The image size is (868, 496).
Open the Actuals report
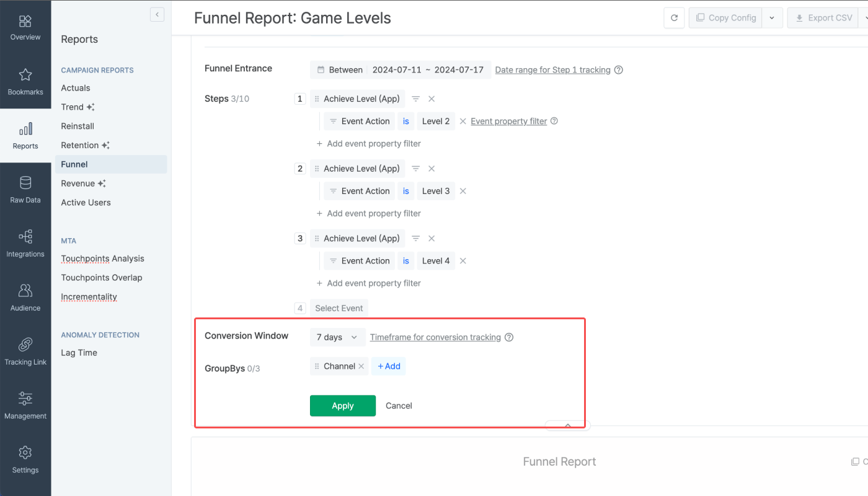tap(76, 88)
